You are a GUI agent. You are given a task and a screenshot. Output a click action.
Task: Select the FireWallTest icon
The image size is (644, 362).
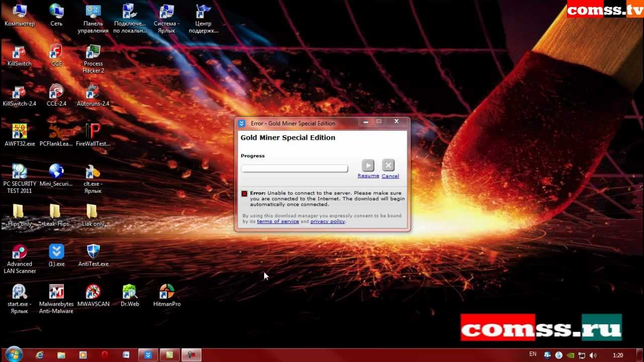(x=93, y=135)
